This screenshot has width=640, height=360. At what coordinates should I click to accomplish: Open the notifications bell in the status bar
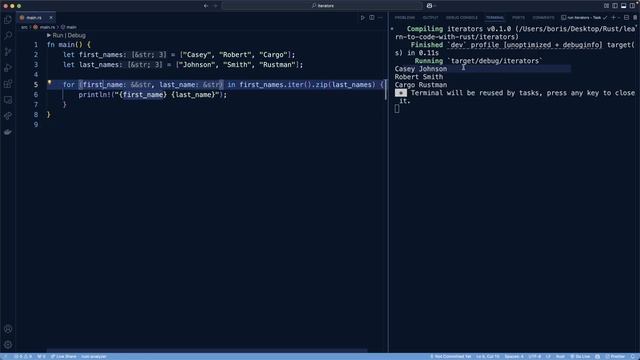tap(633, 356)
